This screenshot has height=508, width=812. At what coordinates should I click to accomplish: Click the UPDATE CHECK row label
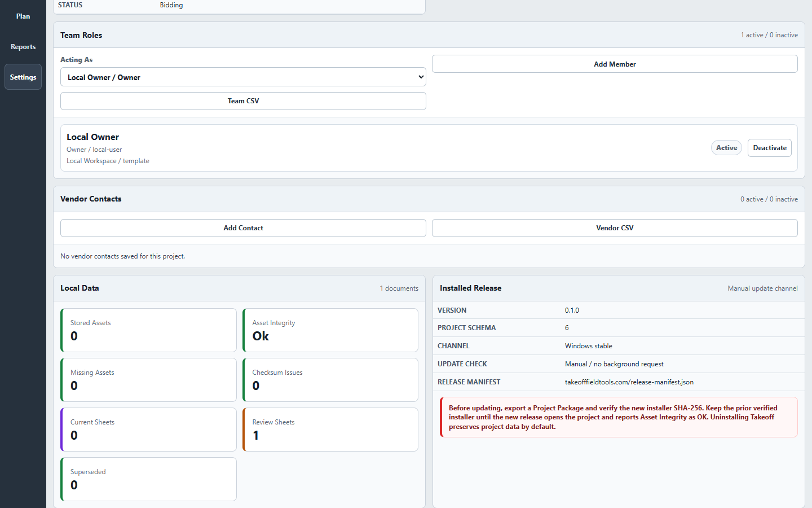click(x=462, y=364)
